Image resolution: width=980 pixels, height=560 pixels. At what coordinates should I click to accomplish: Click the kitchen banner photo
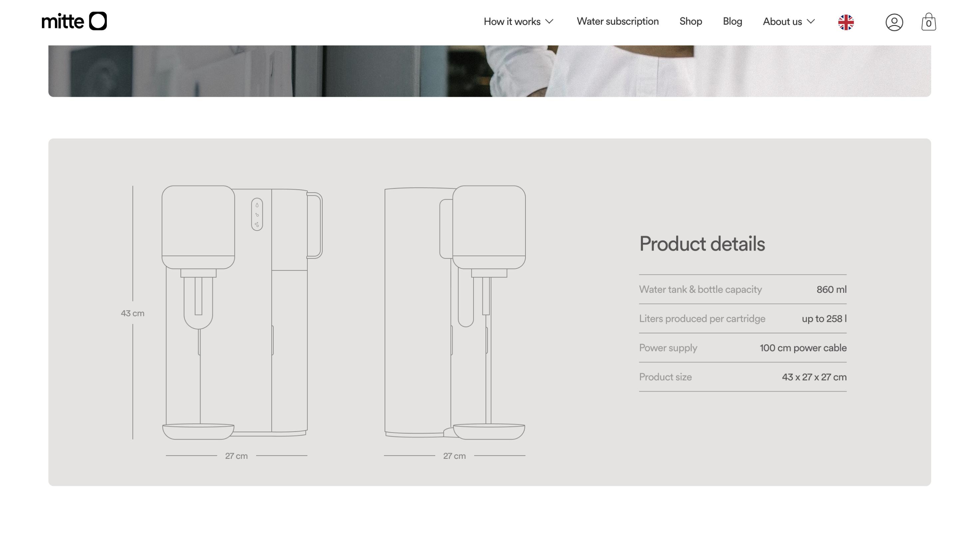[489, 71]
